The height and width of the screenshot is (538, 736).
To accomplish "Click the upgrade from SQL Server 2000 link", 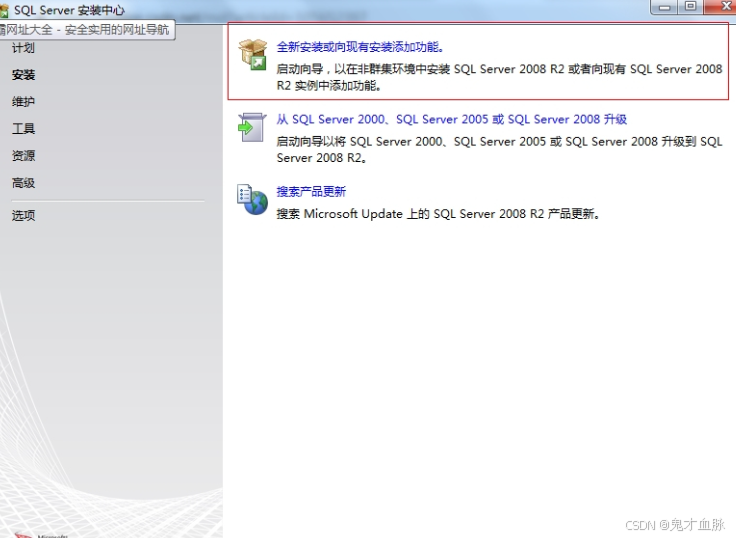I will [452, 119].
